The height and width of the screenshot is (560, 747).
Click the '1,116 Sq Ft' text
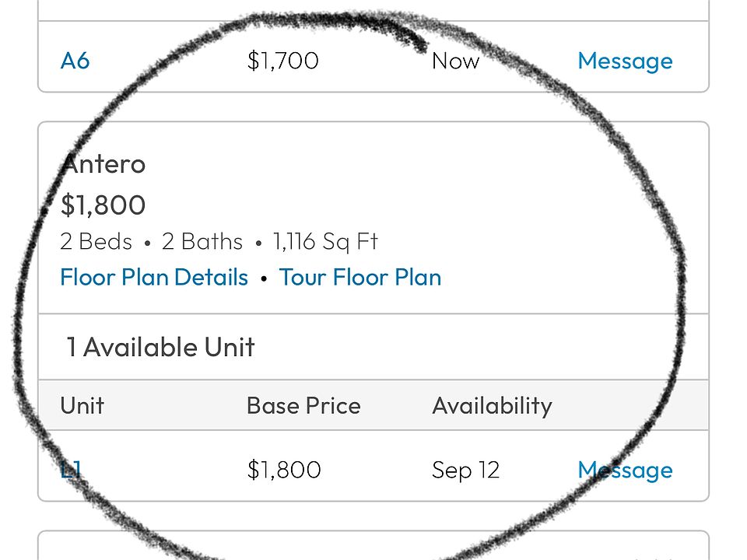click(324, 242)
